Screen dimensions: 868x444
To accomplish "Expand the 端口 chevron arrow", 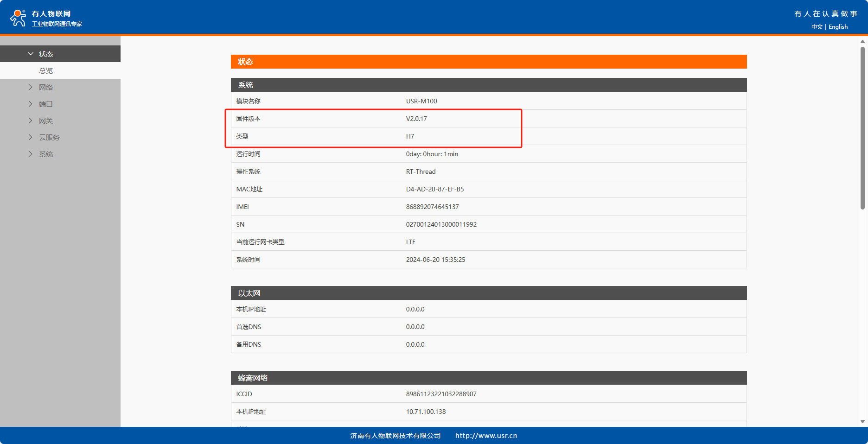I will (x=31, y=104).
